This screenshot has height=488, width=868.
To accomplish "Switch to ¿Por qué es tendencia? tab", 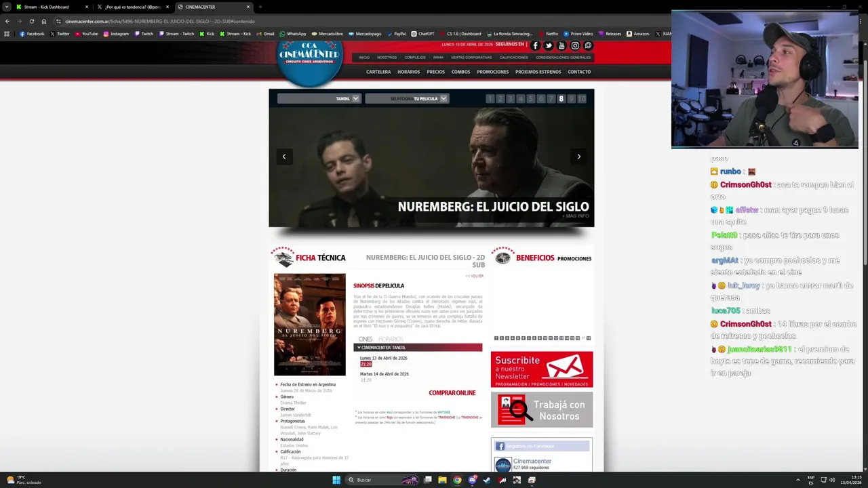I will (132, 7).
